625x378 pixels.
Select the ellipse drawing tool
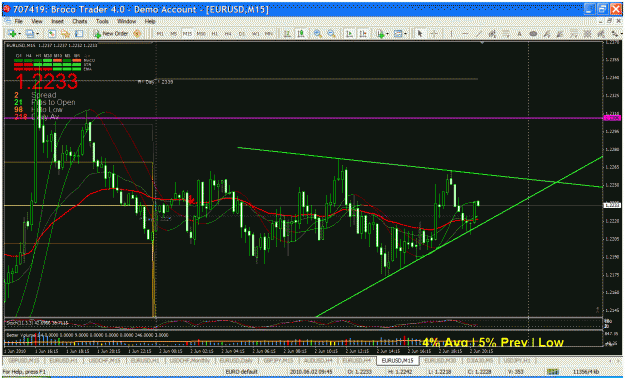point(533,34)
